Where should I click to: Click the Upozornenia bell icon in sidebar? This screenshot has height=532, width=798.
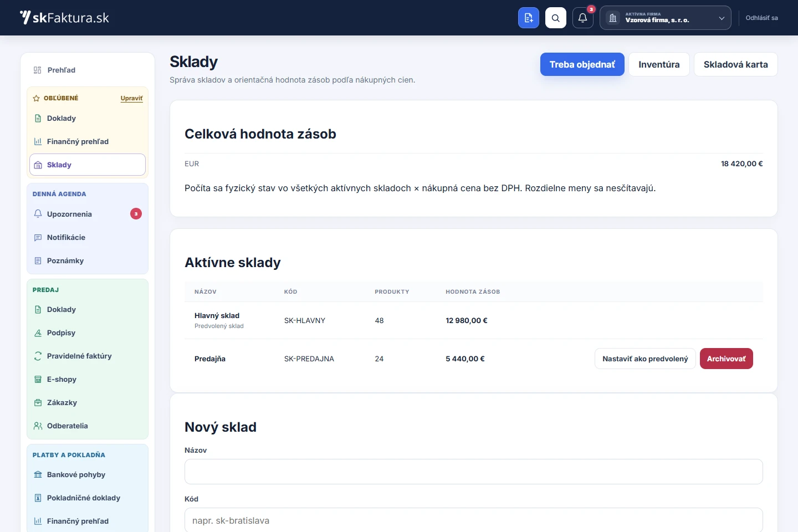click(38, 214)
